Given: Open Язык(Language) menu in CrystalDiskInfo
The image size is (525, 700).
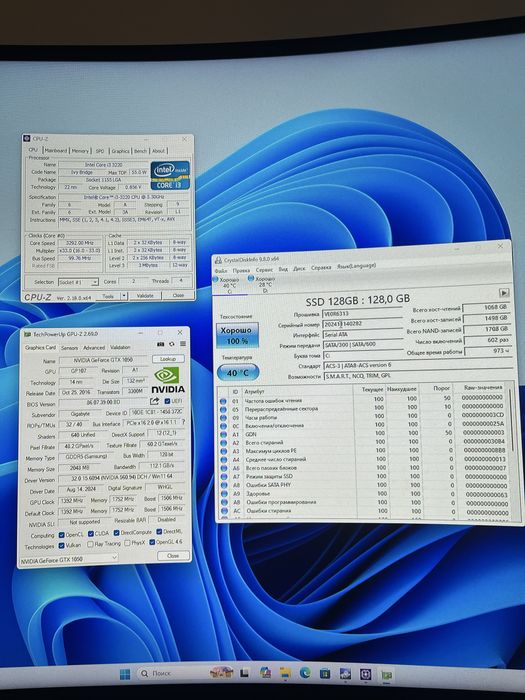Looking at the screenshot, I should 356,266.
